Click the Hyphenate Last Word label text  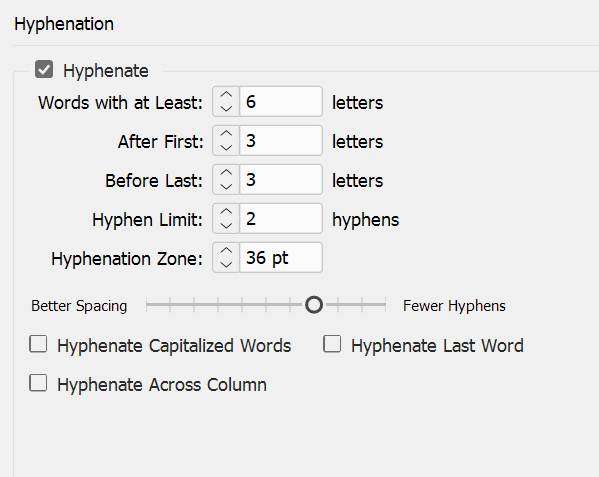[x=437, y=346]
